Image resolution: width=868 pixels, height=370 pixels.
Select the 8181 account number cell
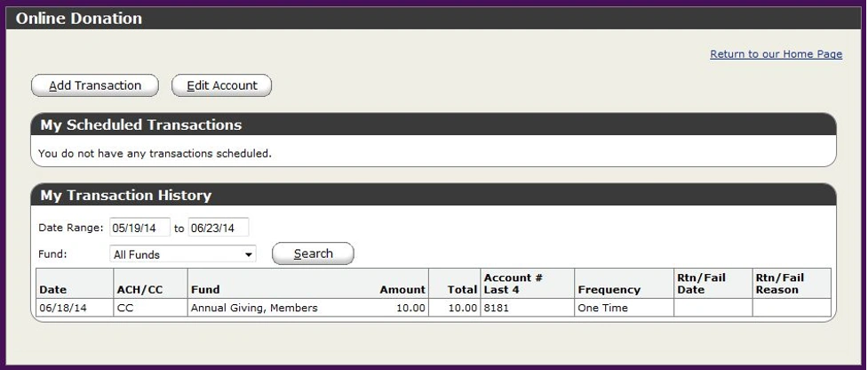click(496, 308)
